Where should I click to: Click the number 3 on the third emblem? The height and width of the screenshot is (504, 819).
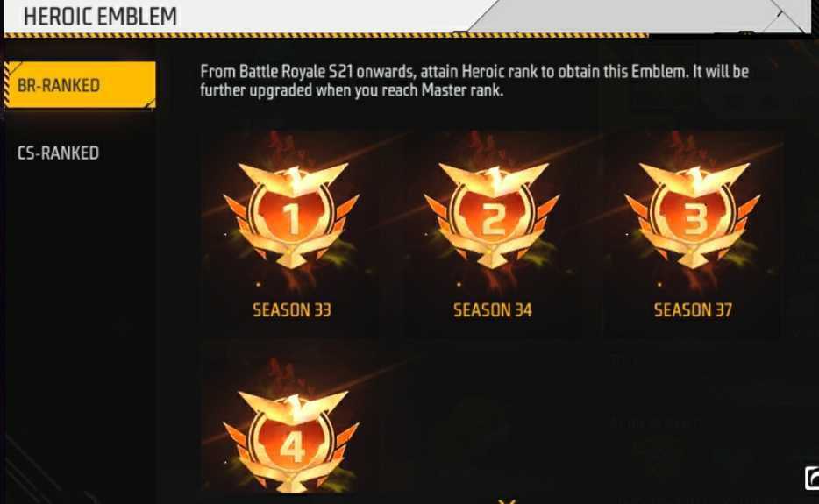694,218
